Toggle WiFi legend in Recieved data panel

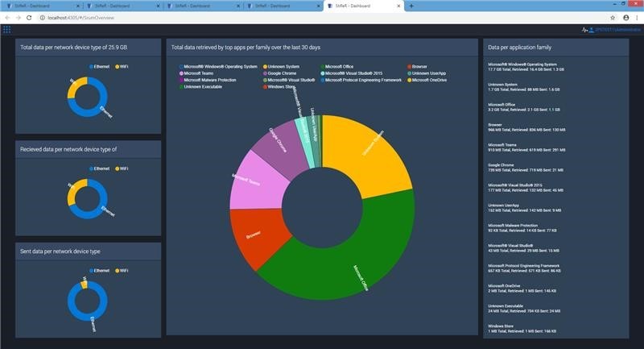point(122,168)
